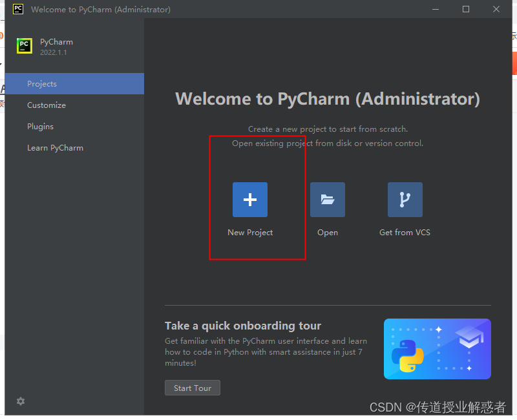Click the Open folder icon
This screenshot has height=420, width=517.
point(328,200)
